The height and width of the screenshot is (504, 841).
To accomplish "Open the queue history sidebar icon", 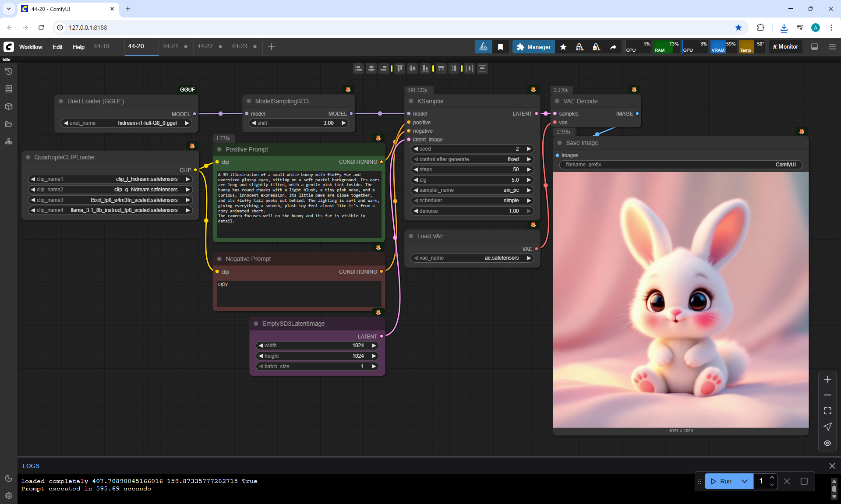I will click(x=9, y=71).
